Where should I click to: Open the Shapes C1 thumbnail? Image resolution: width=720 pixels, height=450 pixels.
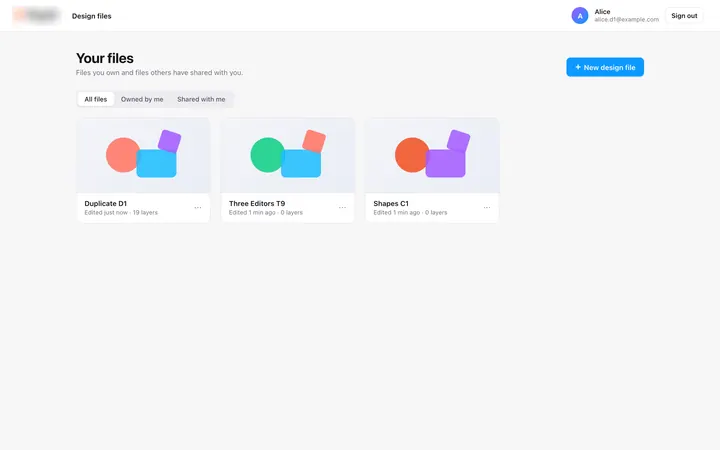pos(432,155)
